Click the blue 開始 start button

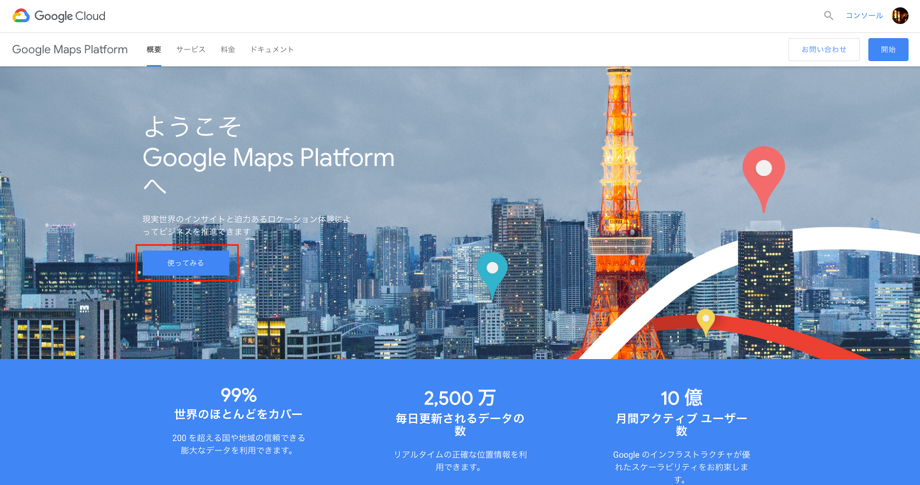pyautogui.click(x=888, y=50)
